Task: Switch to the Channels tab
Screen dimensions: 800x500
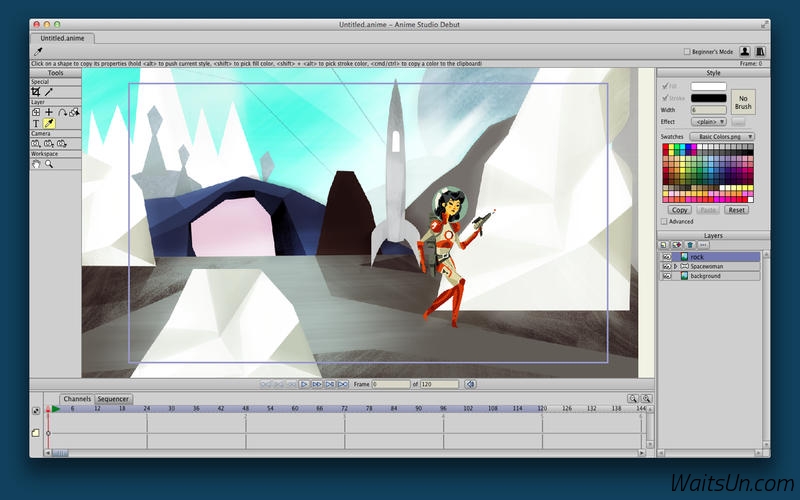Action: coord(77,399)
